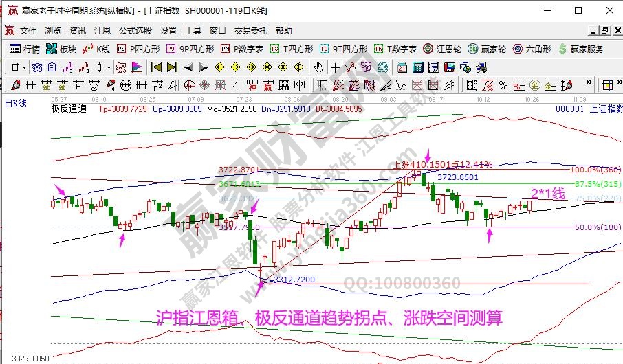This screenshot has width=623, height=364.
Task: Open the calculator tool icon
Action: [417, 67]
